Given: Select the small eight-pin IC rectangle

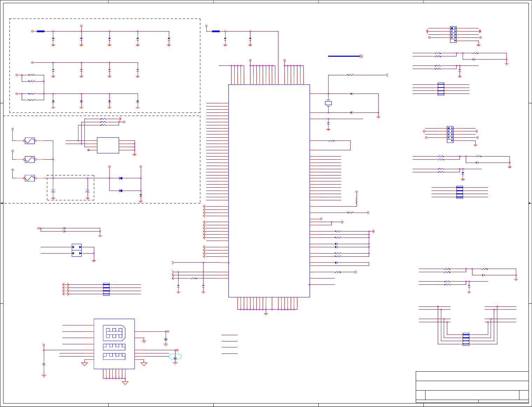Looking at the screenshot, I should point(108,145).
